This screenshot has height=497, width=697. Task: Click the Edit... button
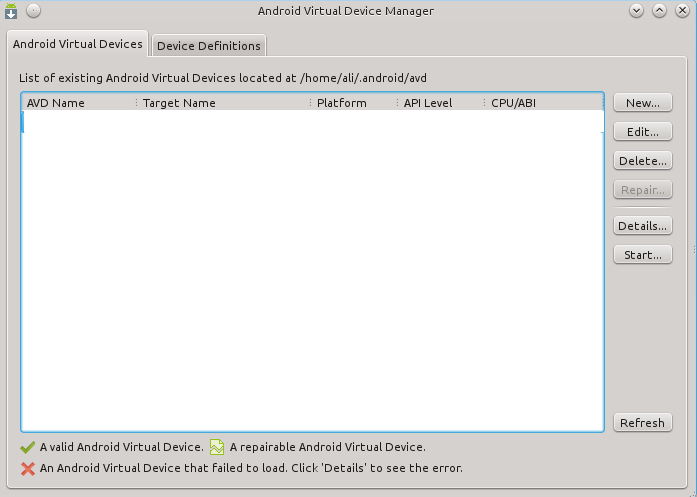click(x=642, y=132)
